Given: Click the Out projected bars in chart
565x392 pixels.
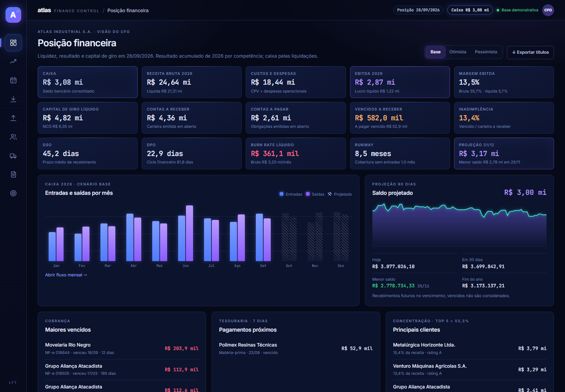Looking at the screenshot, I should (x=289, y=238).
